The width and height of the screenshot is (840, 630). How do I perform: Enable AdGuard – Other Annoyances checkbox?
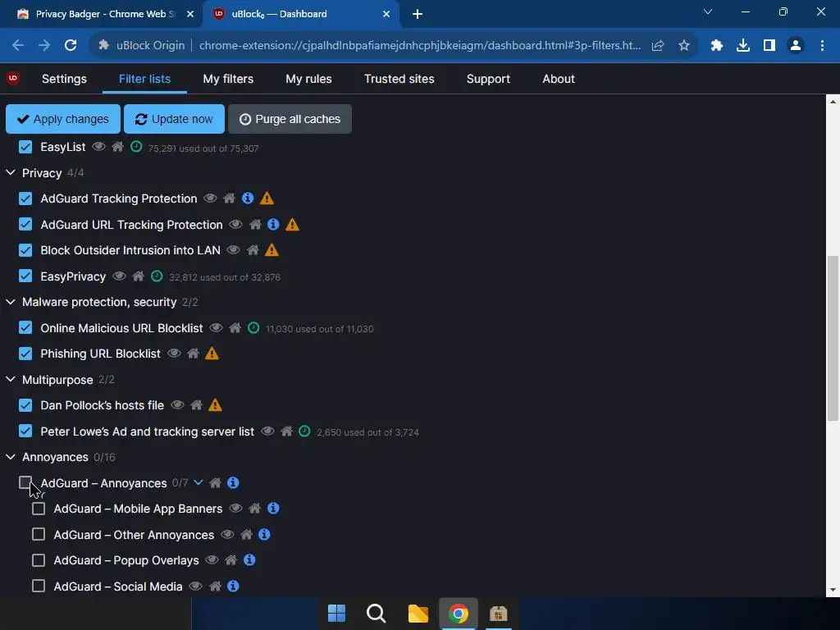click(39, 534)
